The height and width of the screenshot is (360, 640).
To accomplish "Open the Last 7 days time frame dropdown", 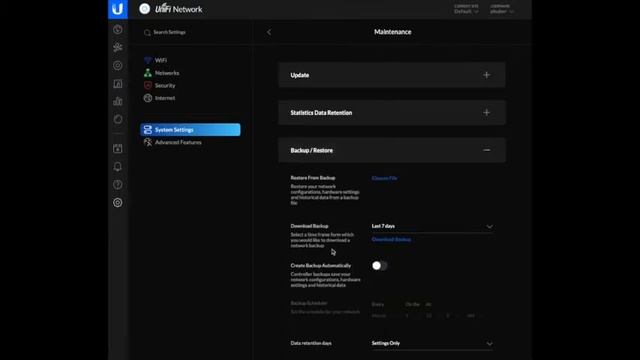I will click(432, 227).
